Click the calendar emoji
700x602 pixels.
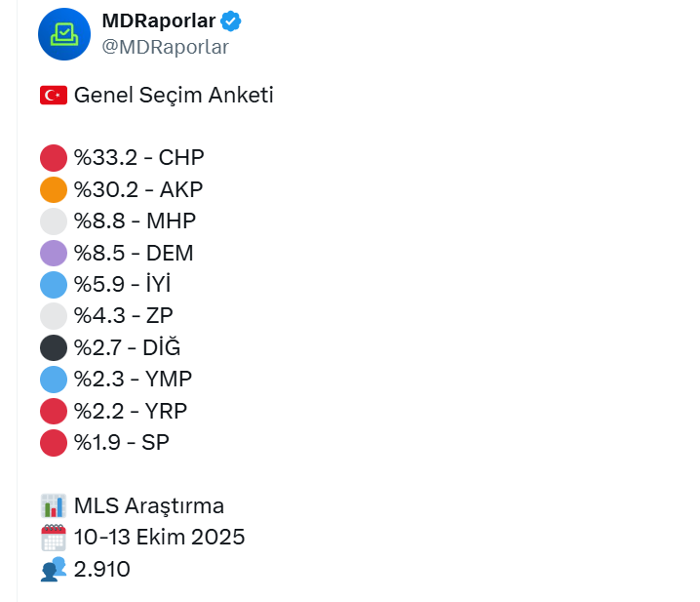click(53, 538)
